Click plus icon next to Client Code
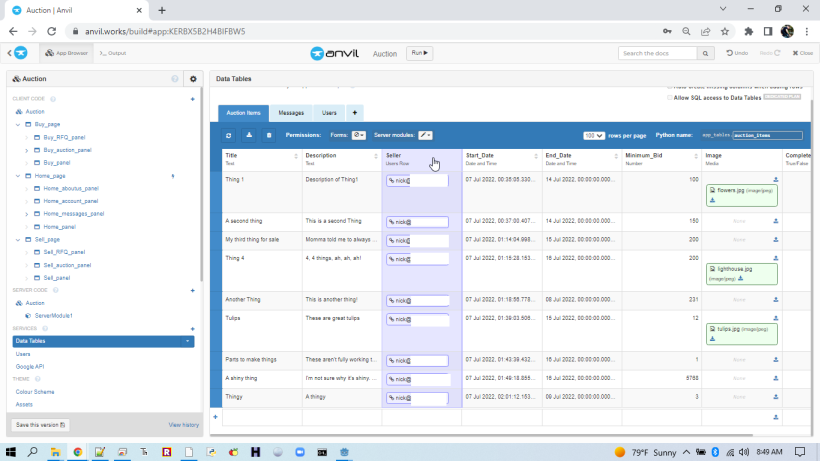820x461 pixels. coord(192,99)
